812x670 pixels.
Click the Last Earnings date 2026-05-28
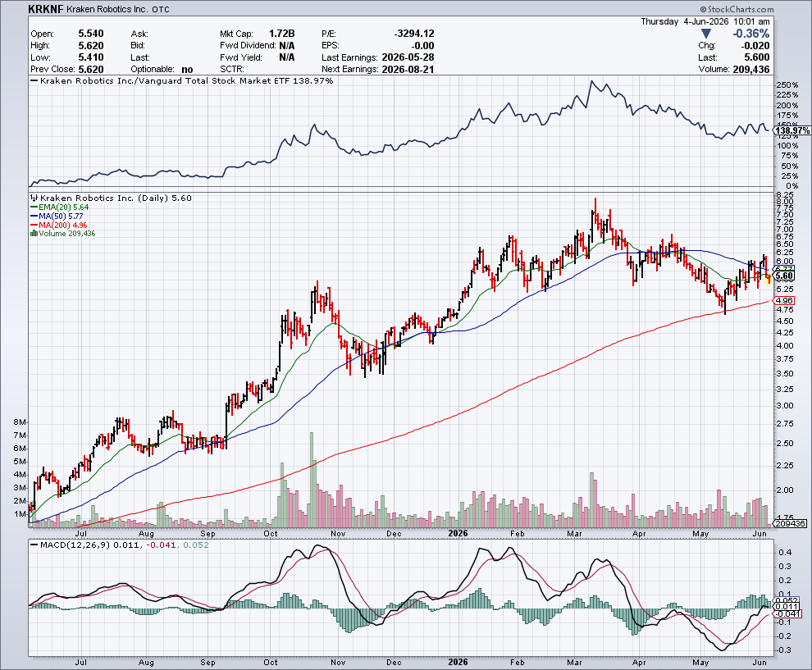[x=408, y=57]
